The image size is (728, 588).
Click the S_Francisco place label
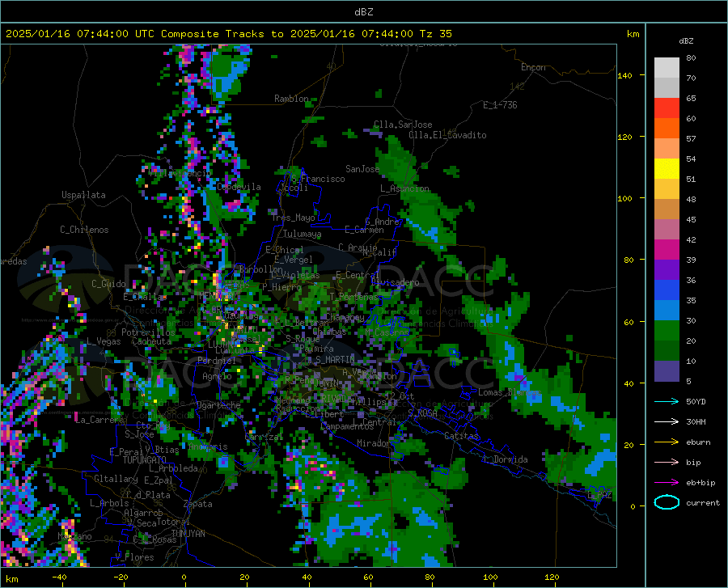318,179
